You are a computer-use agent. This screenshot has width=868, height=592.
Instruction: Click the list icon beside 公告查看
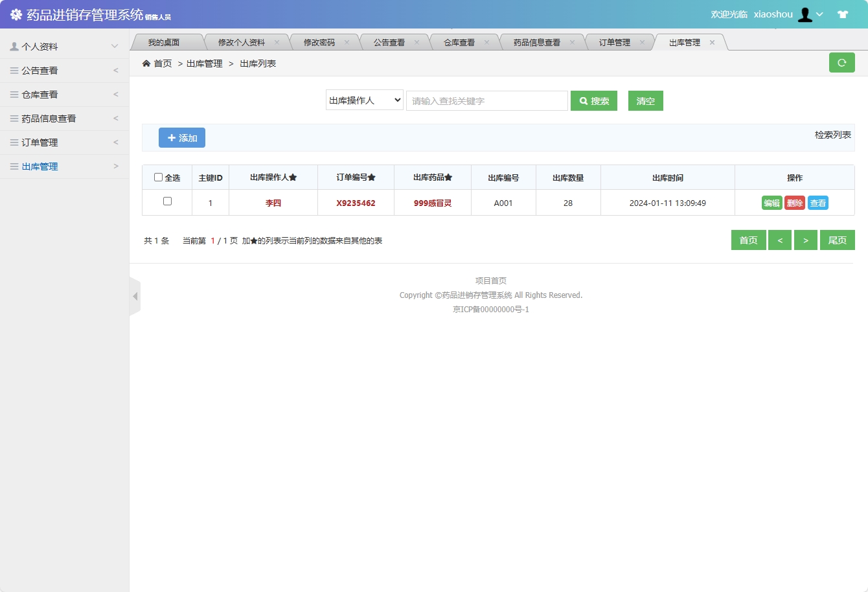point(14,69)
